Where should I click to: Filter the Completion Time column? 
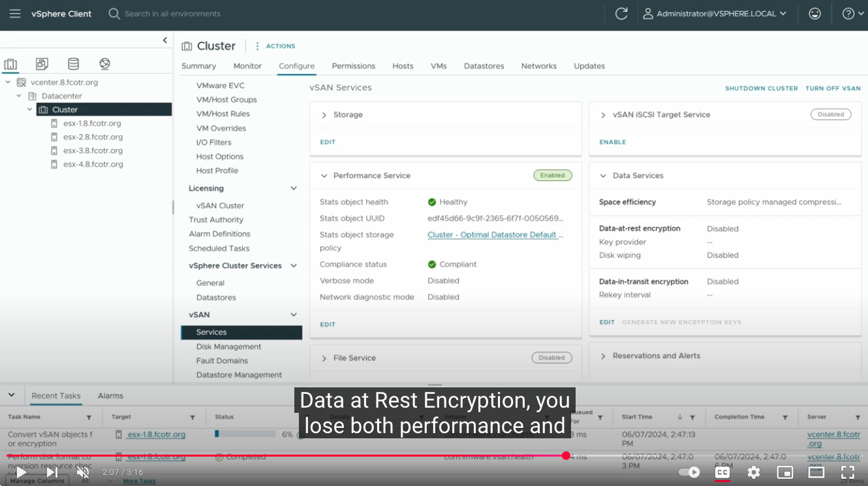point(785,417)
